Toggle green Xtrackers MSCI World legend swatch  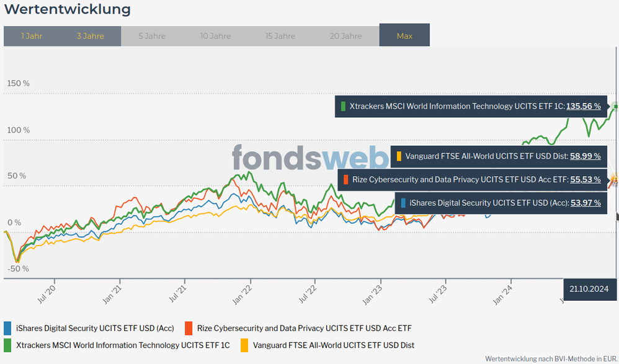[7, 345]
